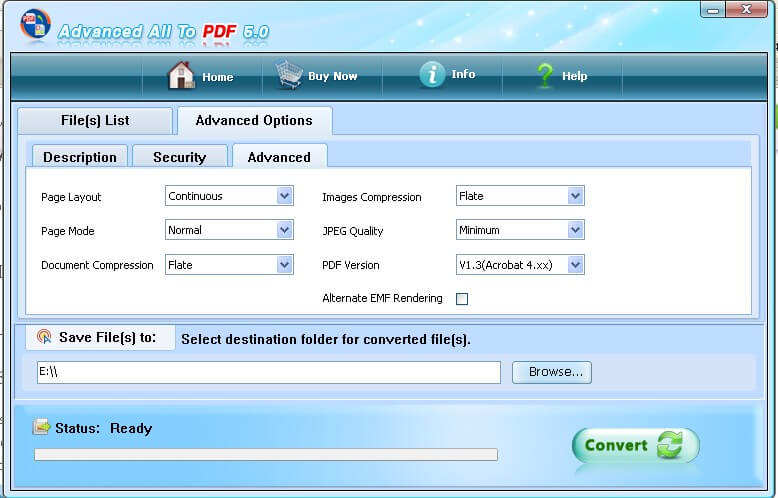
Task: Open the Document Compression dropdown
Action: pyautogui.click(x=229, y=265)
